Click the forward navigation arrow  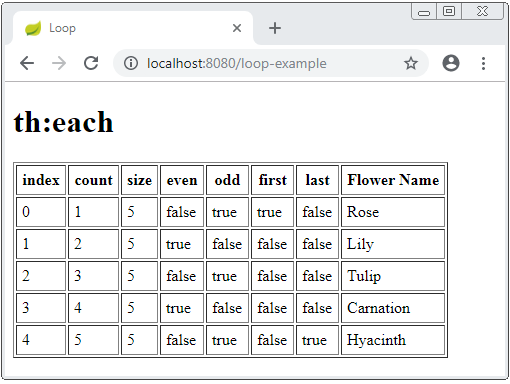tap(59, 63)
